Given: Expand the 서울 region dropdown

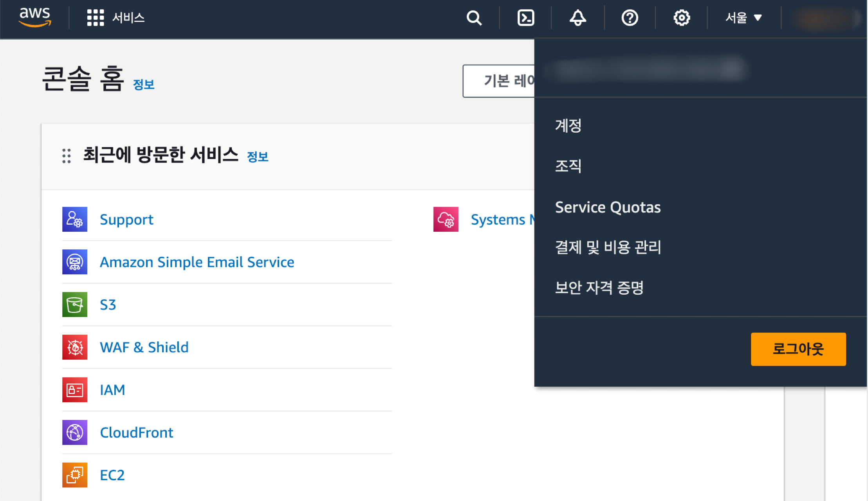Looking at the screenshot, I should (x=743, y=18).
